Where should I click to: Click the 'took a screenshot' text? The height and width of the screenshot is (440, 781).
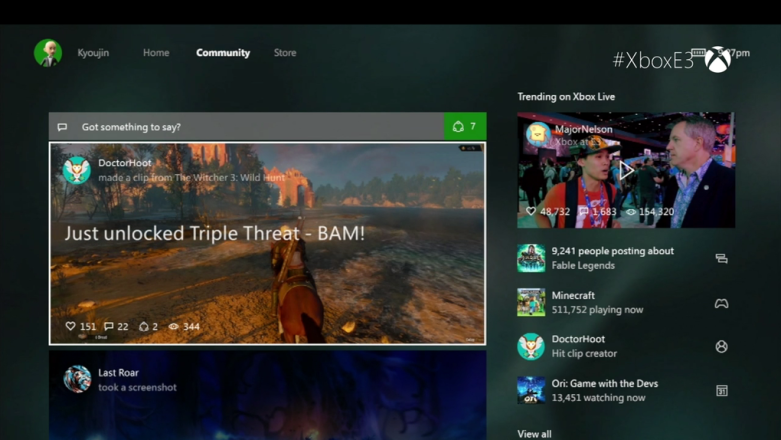tap(137, 387)
